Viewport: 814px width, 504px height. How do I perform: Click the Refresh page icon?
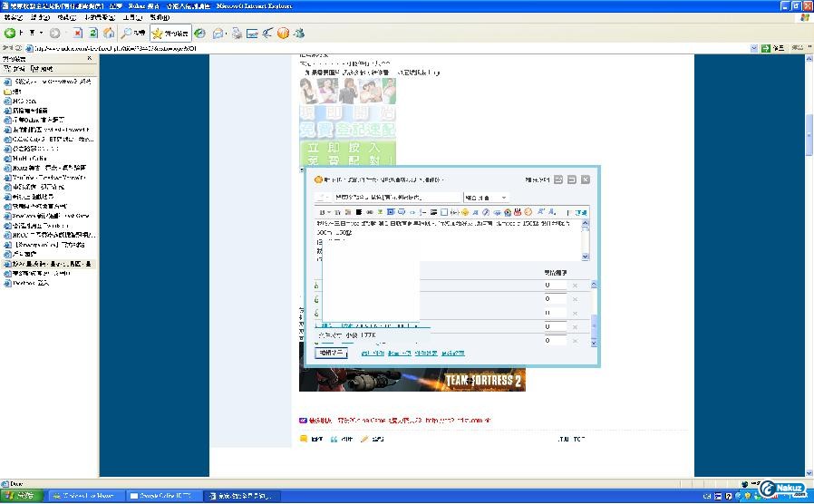93,33
